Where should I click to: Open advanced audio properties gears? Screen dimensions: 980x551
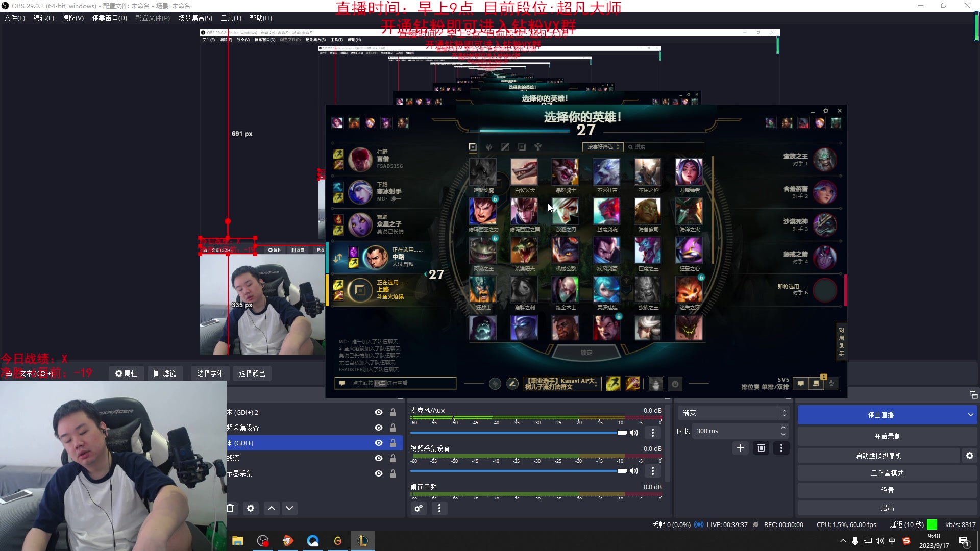[x=419, y=508]
